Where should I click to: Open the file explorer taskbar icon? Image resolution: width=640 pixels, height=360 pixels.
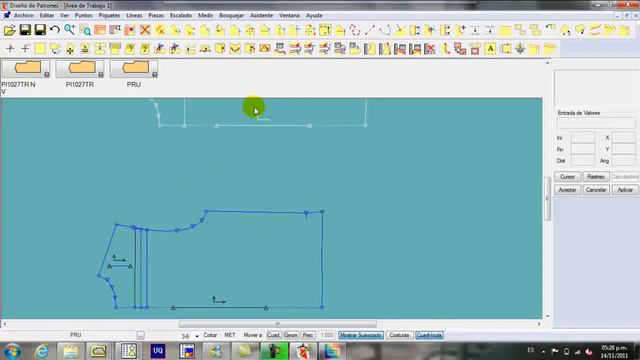[x=70, y=351]
